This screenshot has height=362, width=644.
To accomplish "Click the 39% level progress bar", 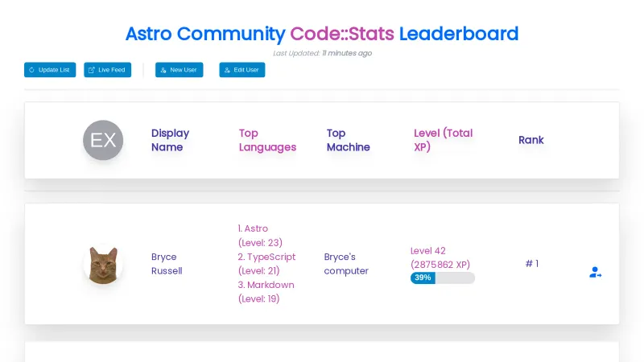I will point(443,278).
